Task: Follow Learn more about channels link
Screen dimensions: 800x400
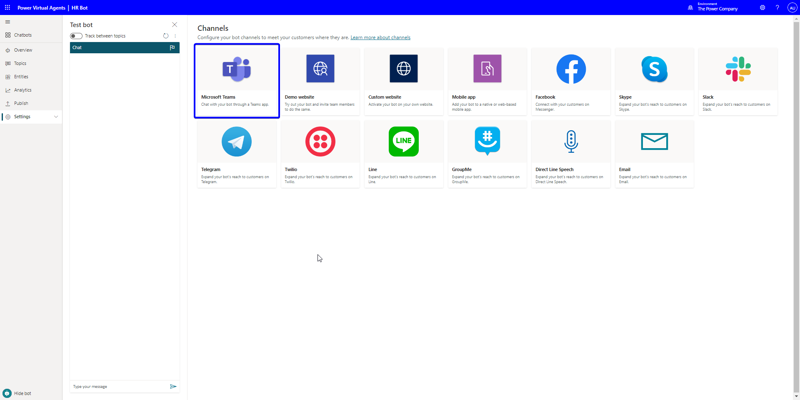Action: click(x=380, y=38)
